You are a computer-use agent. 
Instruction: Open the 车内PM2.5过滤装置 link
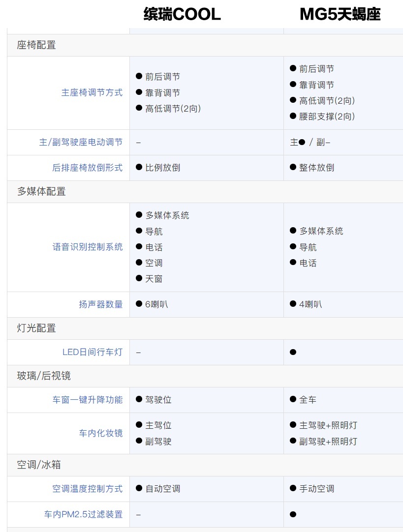coord(83,514)
